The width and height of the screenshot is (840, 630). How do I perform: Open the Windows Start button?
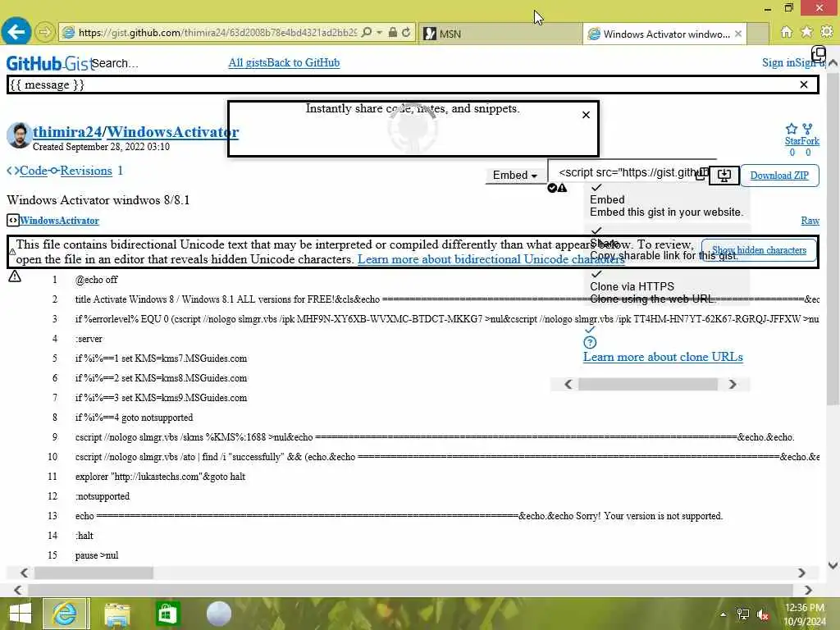21,614
